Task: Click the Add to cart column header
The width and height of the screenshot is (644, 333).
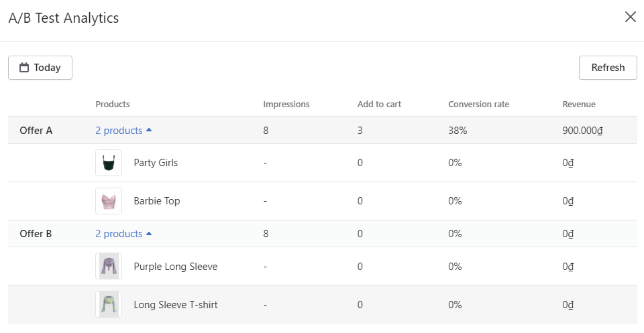Action: point(379,104)
